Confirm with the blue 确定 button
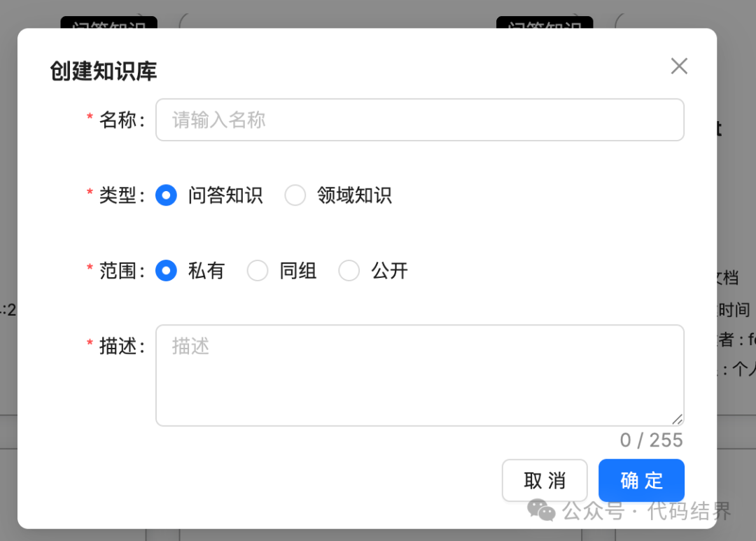Screen dimensions: 756x541 click(641, 481)
